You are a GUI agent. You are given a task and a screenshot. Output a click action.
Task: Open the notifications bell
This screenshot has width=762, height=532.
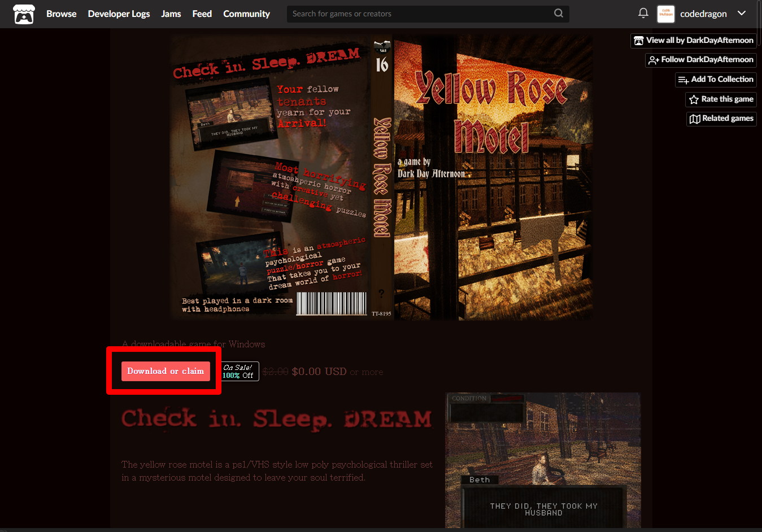click(x=643, y=13)
